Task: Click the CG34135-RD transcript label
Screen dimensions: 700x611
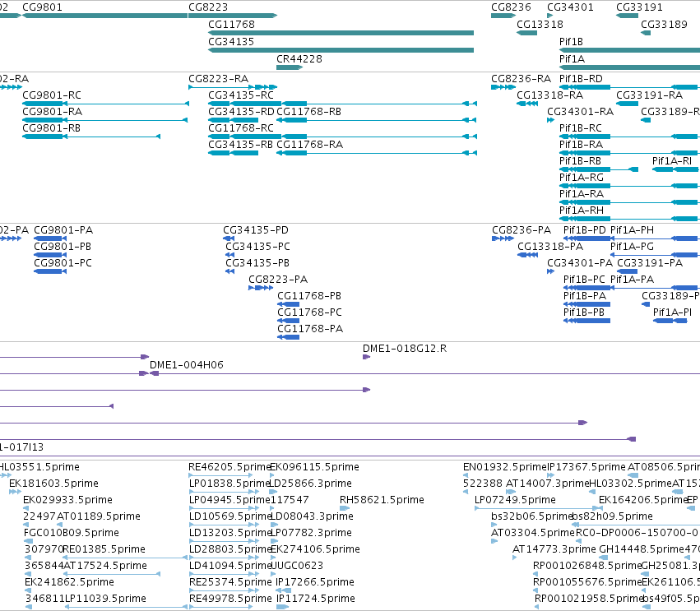Action: [x=241, y=112]
